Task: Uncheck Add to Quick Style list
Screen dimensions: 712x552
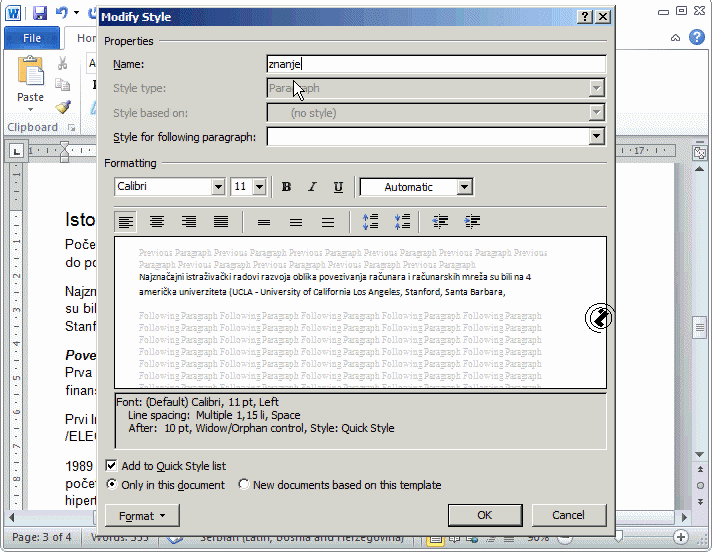Action: pyautogui.click(x=112, y=466)
